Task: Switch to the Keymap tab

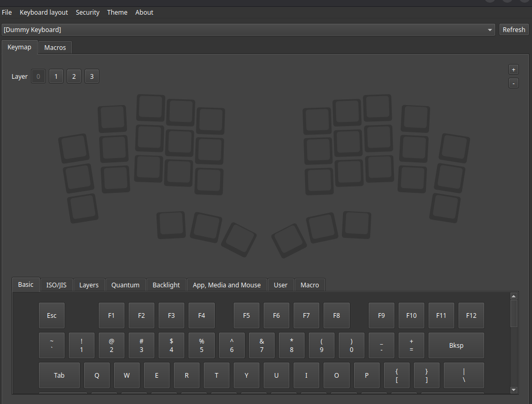Action: tap(19, 47)
